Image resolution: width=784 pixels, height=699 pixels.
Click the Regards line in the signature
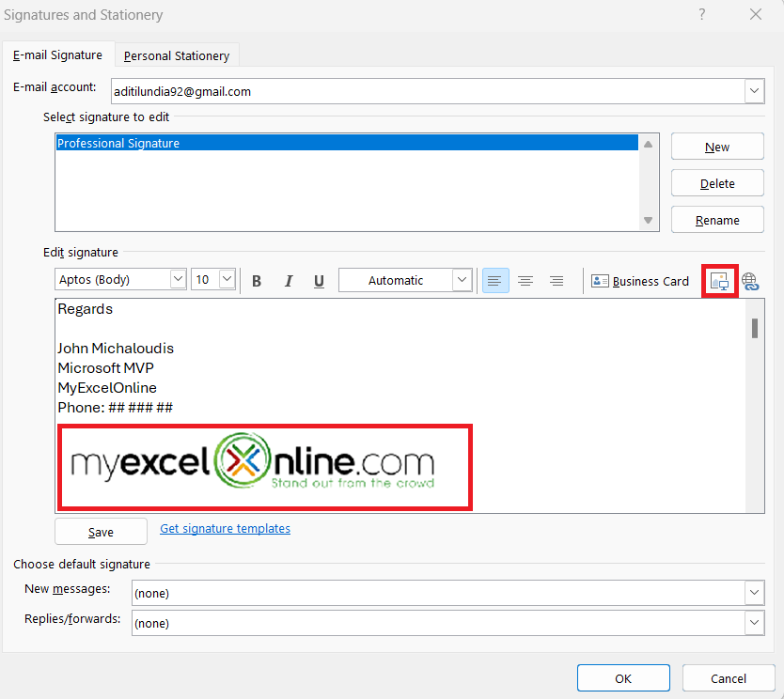tap(85, 309)
